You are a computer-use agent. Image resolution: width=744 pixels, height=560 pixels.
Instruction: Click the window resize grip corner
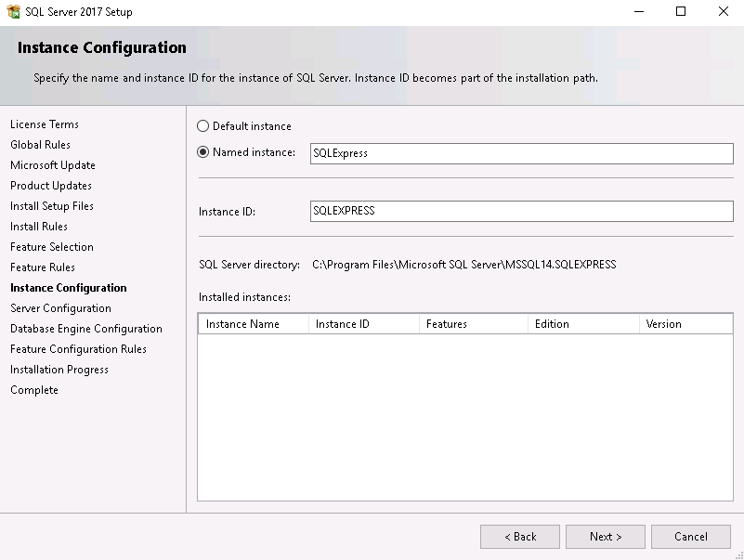click(739, 555)
